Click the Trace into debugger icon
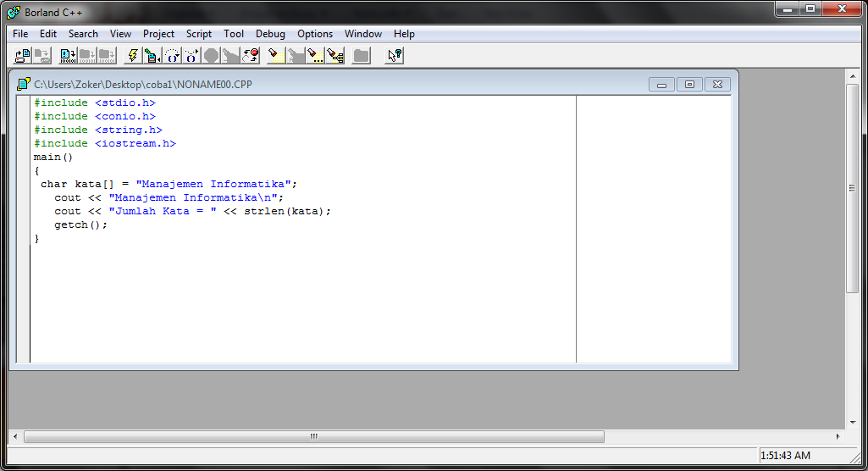Screen dimensions: 868x471 pyautogui.click(x=191, y=55)
